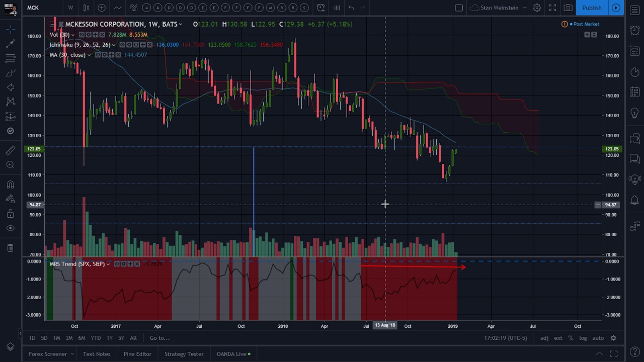This screenshot has width=644, height=362.
Task: Switch to the Text Notes tab
Action: click(97, 354)
